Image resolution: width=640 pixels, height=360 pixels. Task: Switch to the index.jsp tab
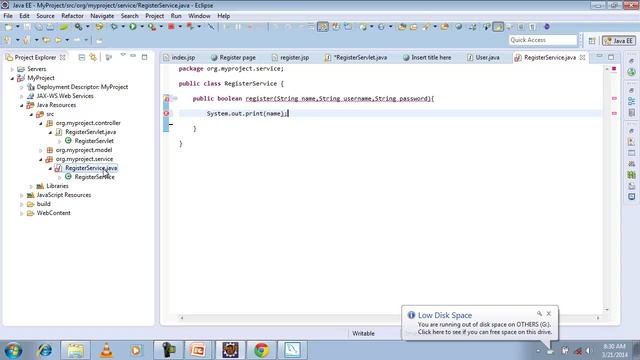(179, 58)
